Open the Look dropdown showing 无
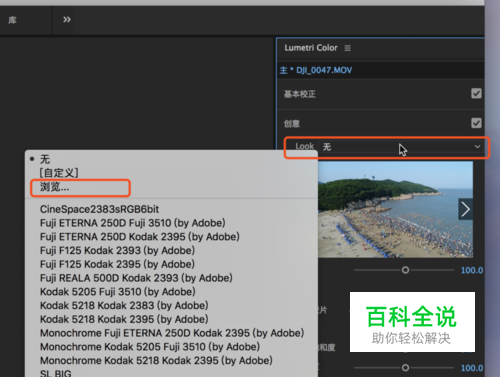 click(401, 147)
